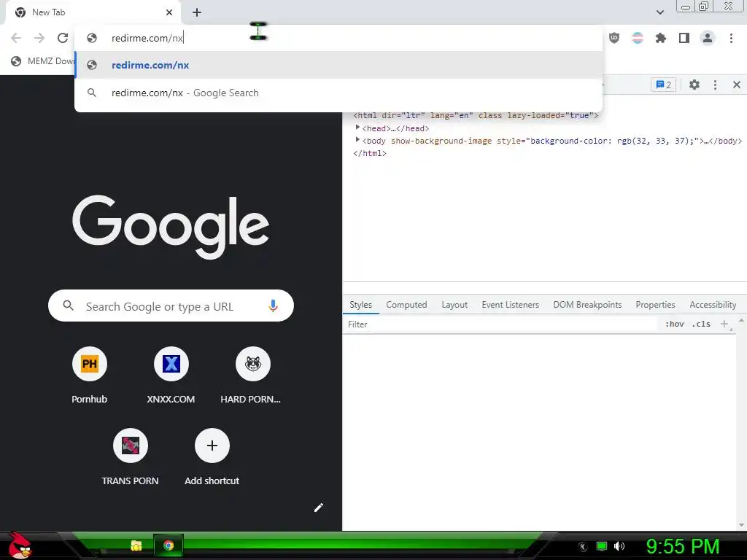Open the MEMZ Download bookmark
Screen dimensions: 747x560
point(43,61)
